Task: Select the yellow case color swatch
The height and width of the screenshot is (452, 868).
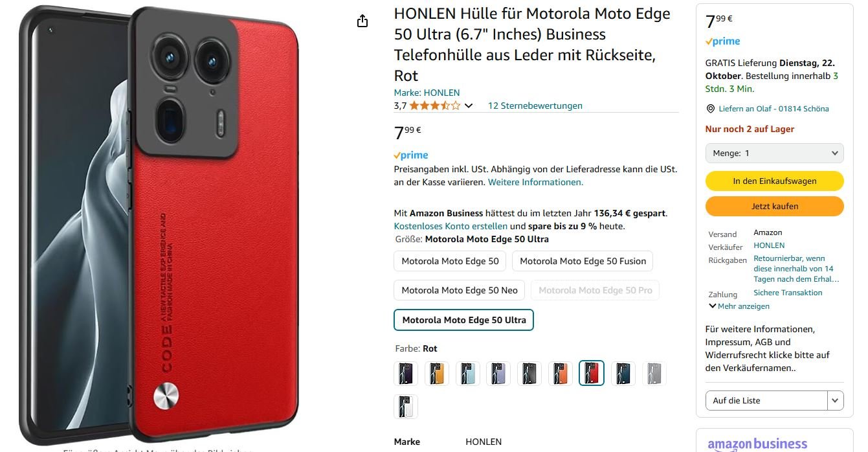Action: 437,373
